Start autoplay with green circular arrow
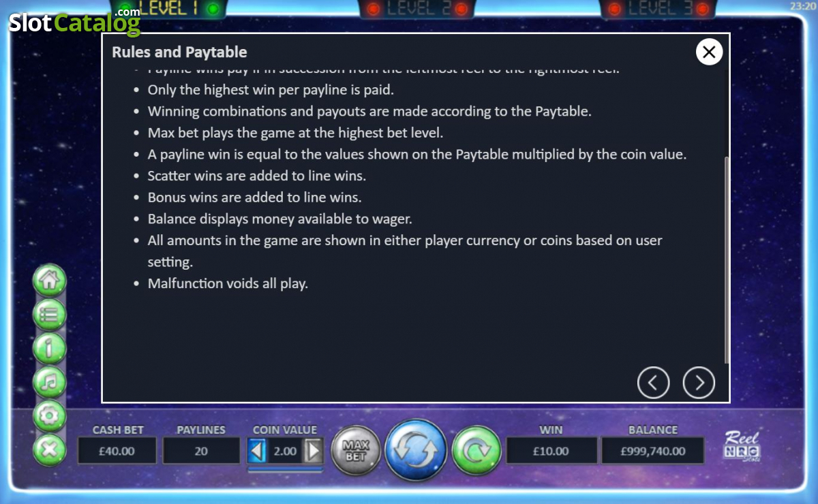 tap(476, 451)
